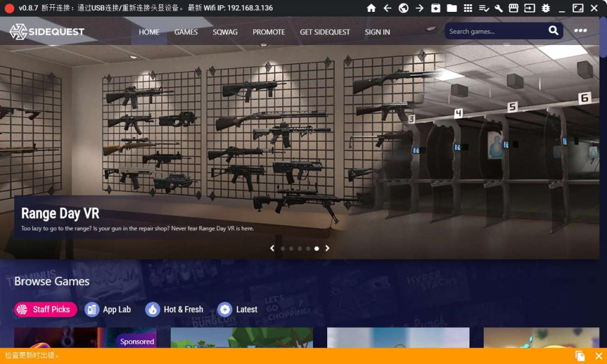Click GET SIDEQUEST link
The width and height of the screenshot is (607, 364).
[325, 32]
